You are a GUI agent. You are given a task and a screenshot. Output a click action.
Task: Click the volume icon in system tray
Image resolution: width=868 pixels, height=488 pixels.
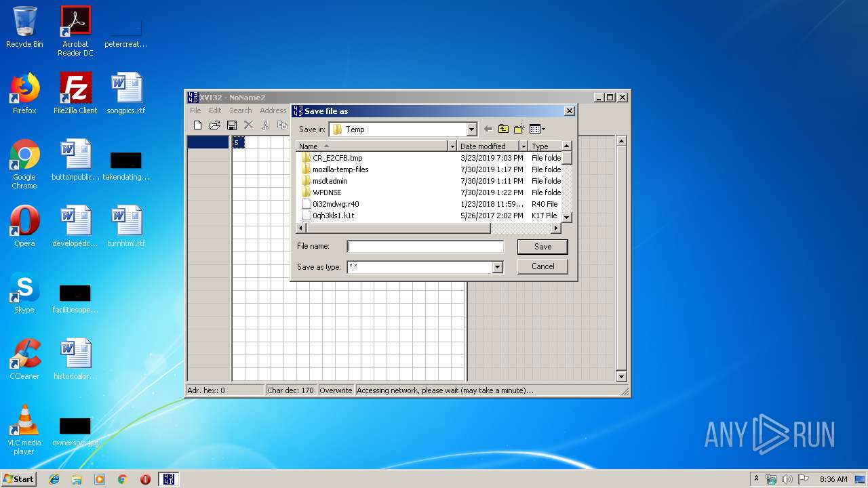[787, 479]
